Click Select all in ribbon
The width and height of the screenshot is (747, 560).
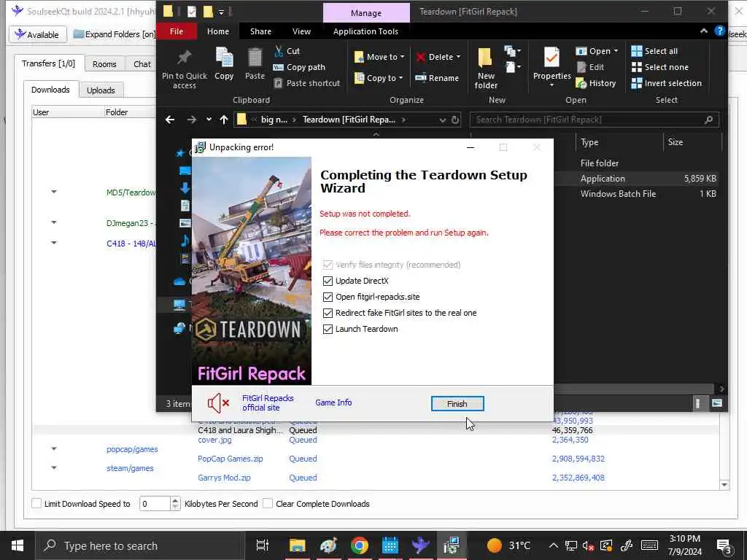pyautogui.click(x=654, y=51)
